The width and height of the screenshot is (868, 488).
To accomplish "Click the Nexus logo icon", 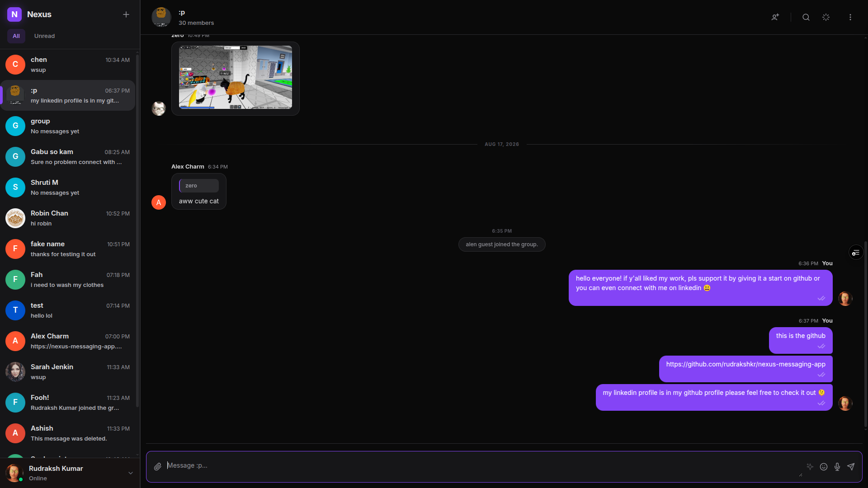I will coord(14,14).
